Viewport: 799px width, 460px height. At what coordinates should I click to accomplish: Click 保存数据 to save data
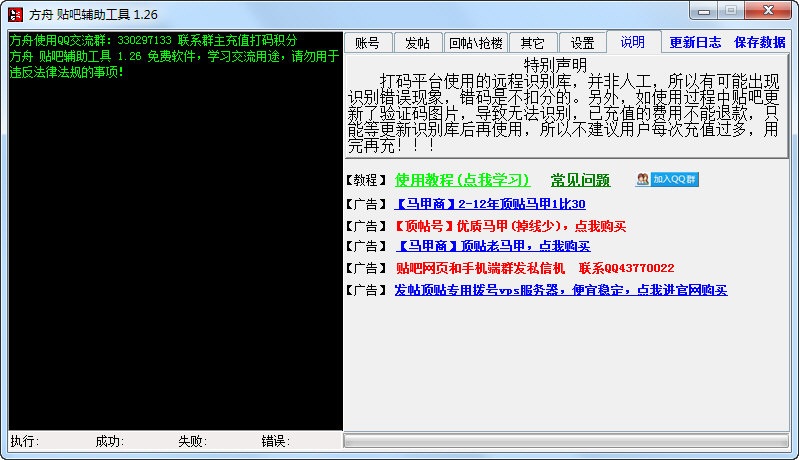coord(759,42)
